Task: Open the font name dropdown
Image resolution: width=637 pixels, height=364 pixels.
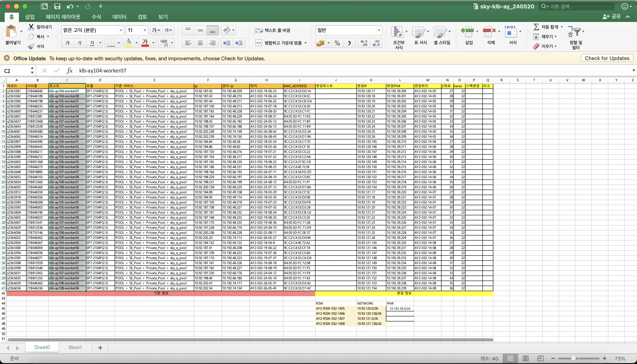Action: point(121,30)
